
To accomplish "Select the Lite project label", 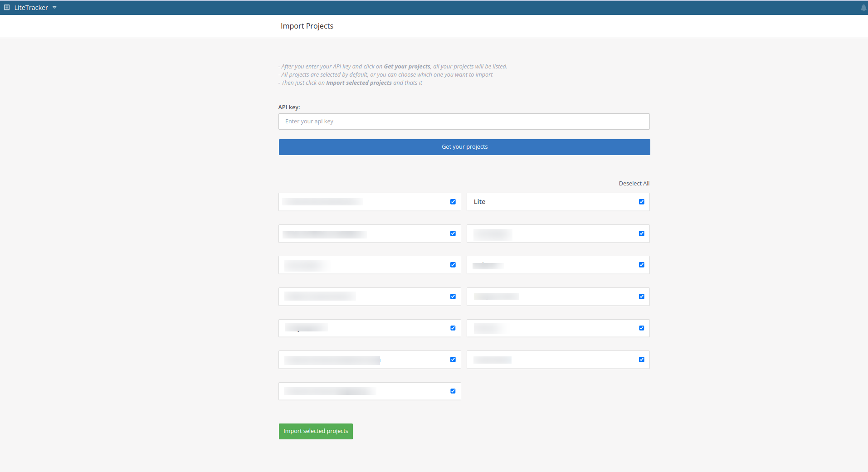I will click(479, 202).
